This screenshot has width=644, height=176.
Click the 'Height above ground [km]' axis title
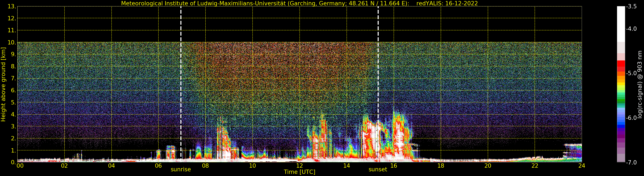click(x=3, y=84)
